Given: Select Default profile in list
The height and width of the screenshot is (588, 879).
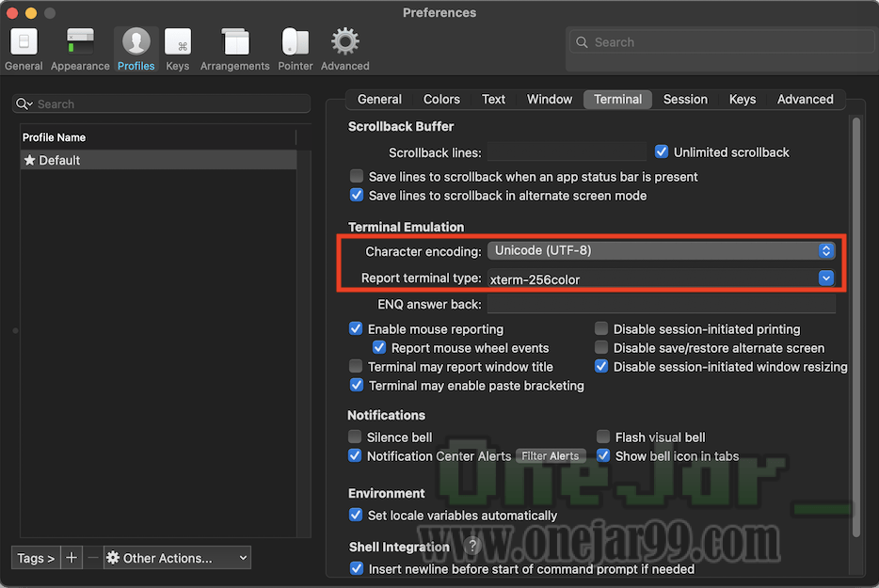Looking at the screenshot, I should click(159, 160).
